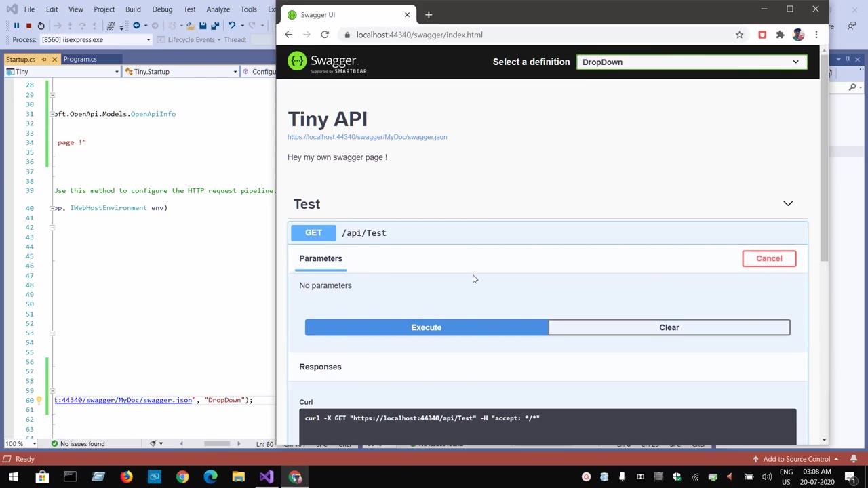Switch to the Program.cs tab
The height and width of the screenshot is (488, 868).
pos(80,60)
